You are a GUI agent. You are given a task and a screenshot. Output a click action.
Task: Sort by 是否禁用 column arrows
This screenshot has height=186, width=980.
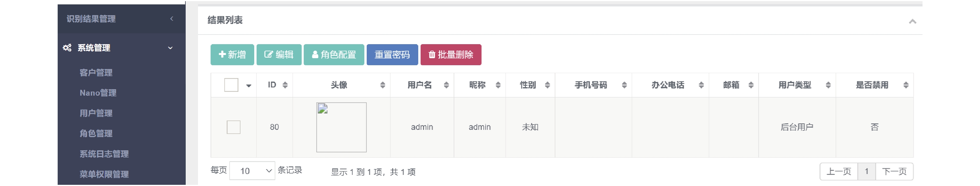906,85
